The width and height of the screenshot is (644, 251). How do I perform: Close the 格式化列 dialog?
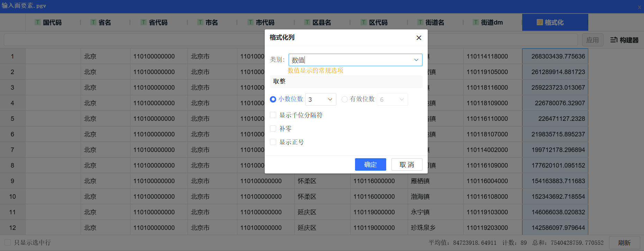(x=419, y=38)
